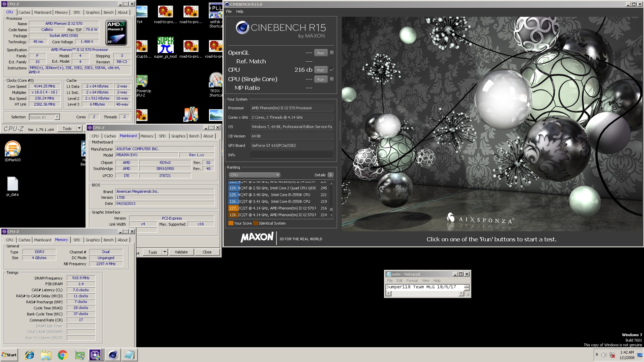The image size is (644, 362).
Task: Click the AMD Phenom II logo in CPU-Z
Action: (116, 33)
